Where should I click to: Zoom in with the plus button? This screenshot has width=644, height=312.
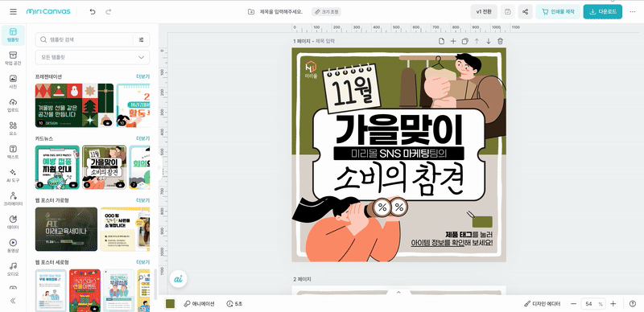click(613, 304)
